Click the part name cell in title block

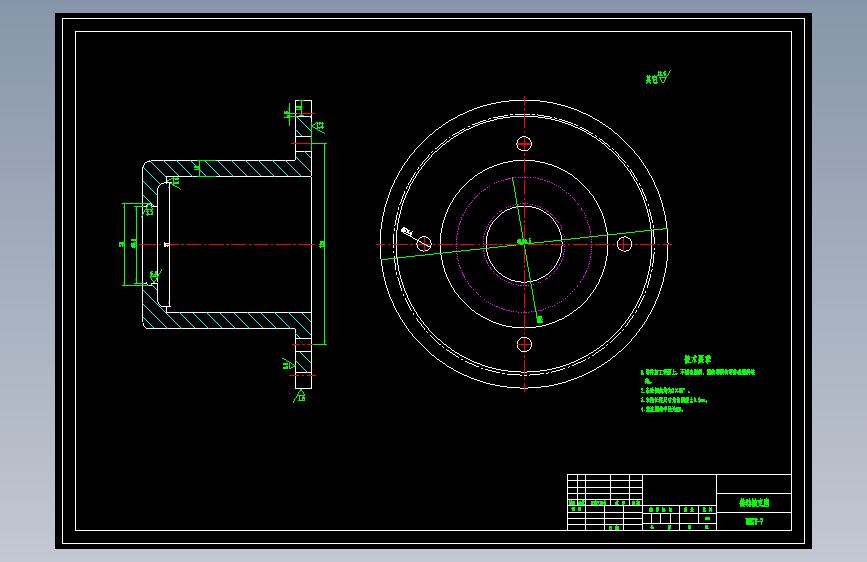coord(754,503)
